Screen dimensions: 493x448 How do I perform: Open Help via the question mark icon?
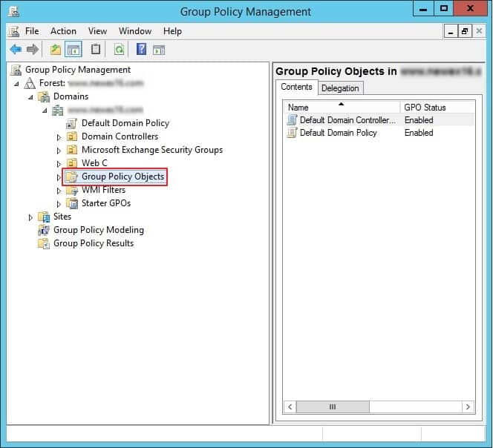coord(141,50)
